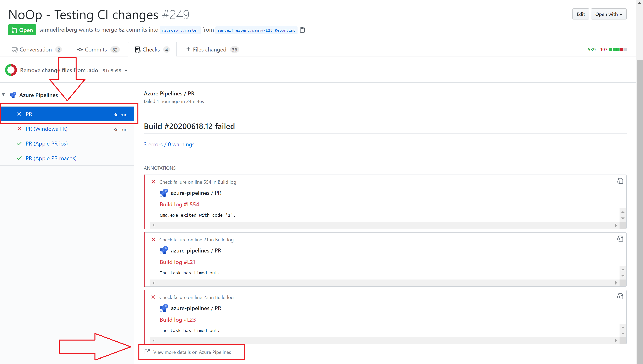Click scroll-left arrow in line 21 annotation
The height and width of the screenshot is (364, 643).
(x=154, y=283)
